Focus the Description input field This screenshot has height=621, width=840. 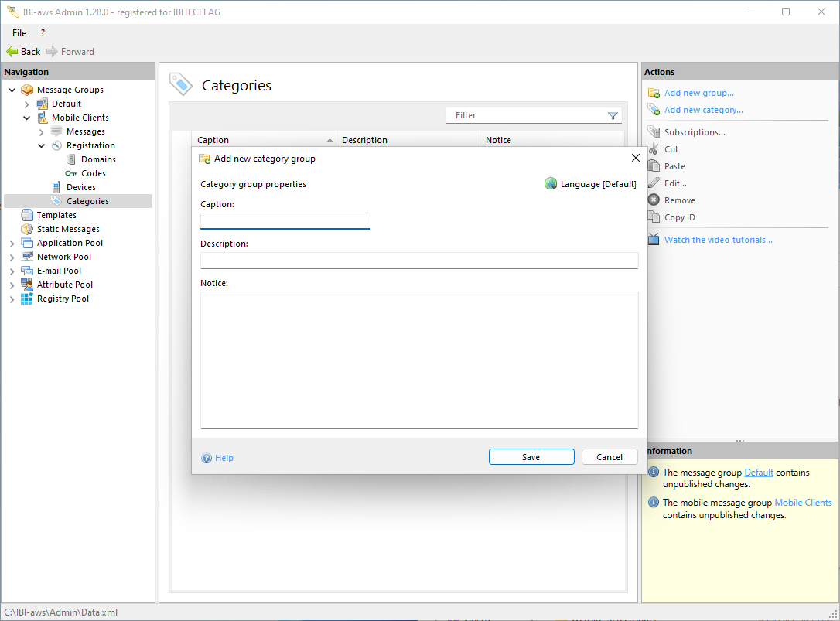coord(418,260)
